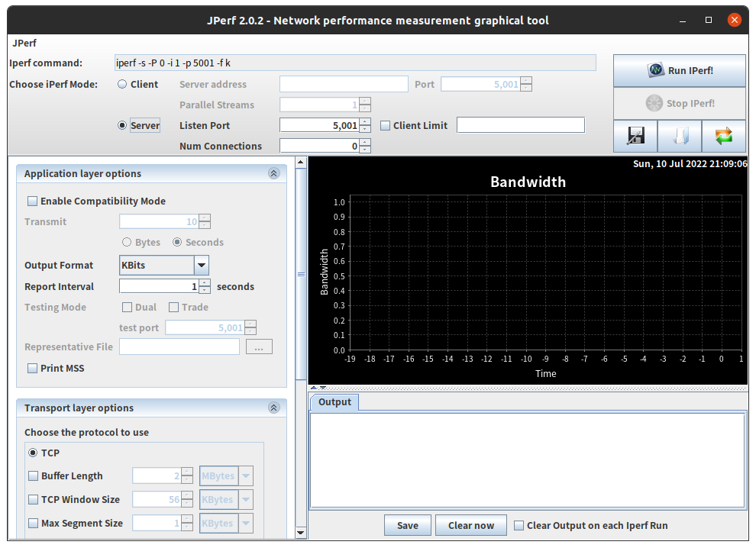Click the restore defaults arrows icon
The image size is (756, 548).
pos(724,136)
